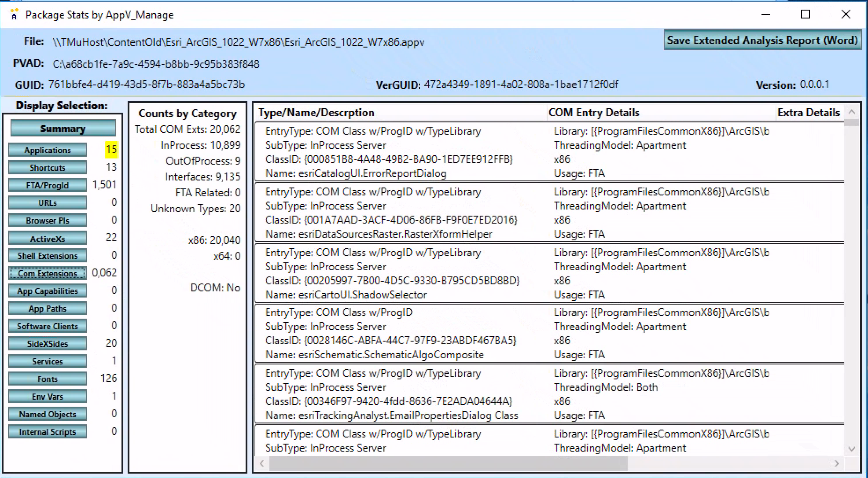This screenshot has width=868, height=478.
Task: Click the vertical scrollbar up arrow
Action: 852,112
